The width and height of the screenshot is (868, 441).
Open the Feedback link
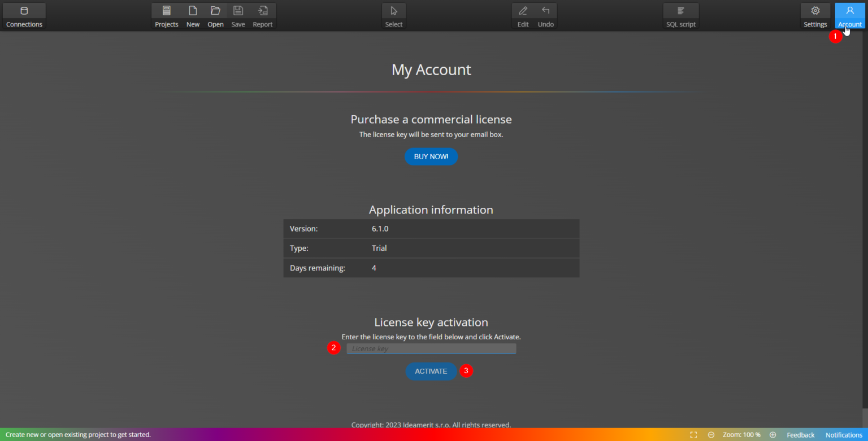click(800, 435)
